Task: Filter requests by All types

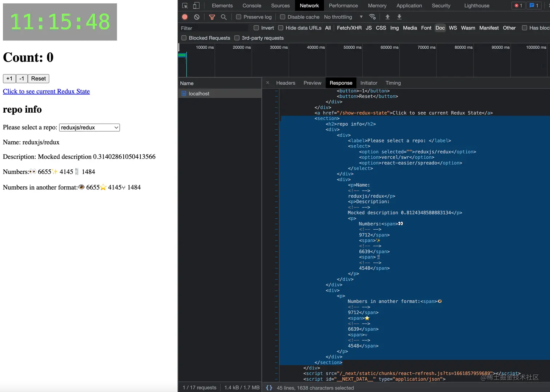Action: (x=328, y=28)
